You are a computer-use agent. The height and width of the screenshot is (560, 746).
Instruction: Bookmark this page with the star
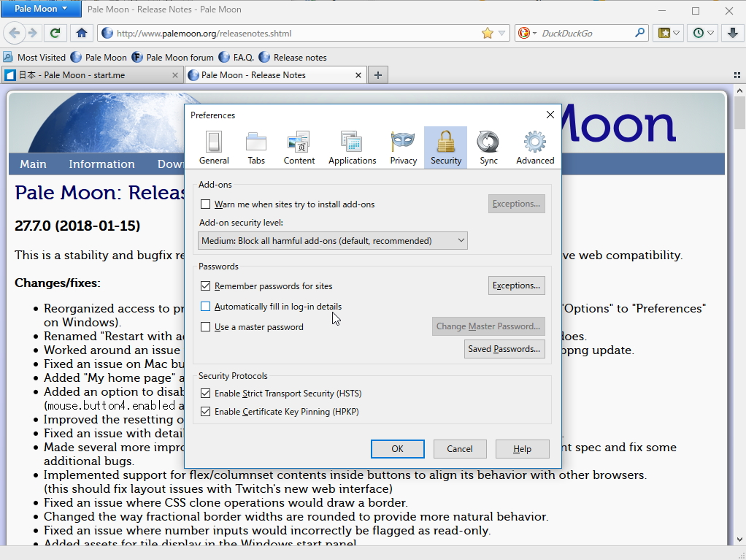point(487,34)
